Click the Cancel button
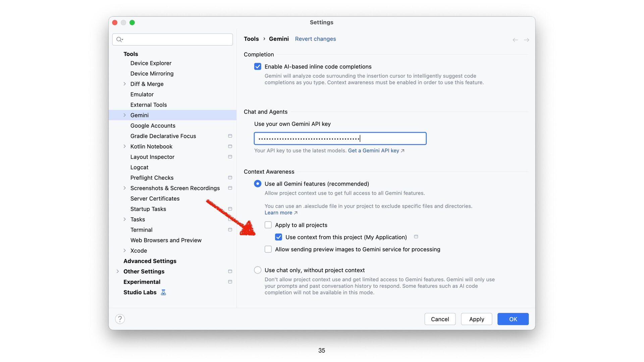Viewport: 644px width, 362px height. pyautogui.click(x=440, y=319)
